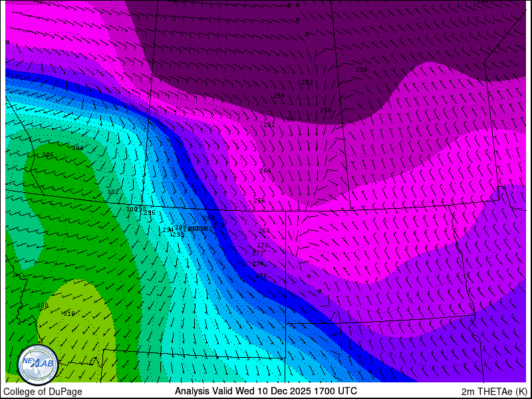Click the 310 contour label
The height and width of the screenshot is (399, 532).
coord(69,313)
